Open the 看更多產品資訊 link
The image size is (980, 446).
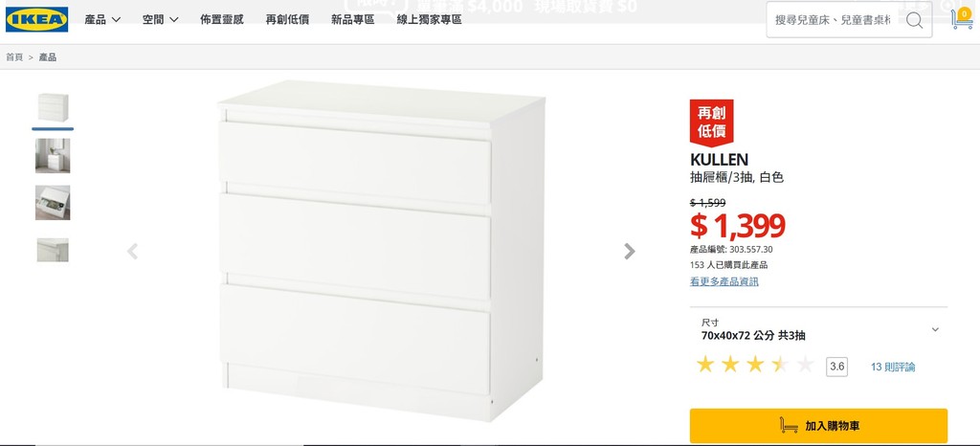[724, 281]
